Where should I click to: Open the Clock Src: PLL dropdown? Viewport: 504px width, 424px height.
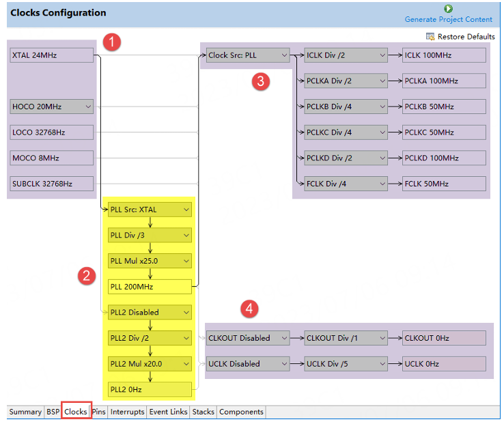(248, 55)
